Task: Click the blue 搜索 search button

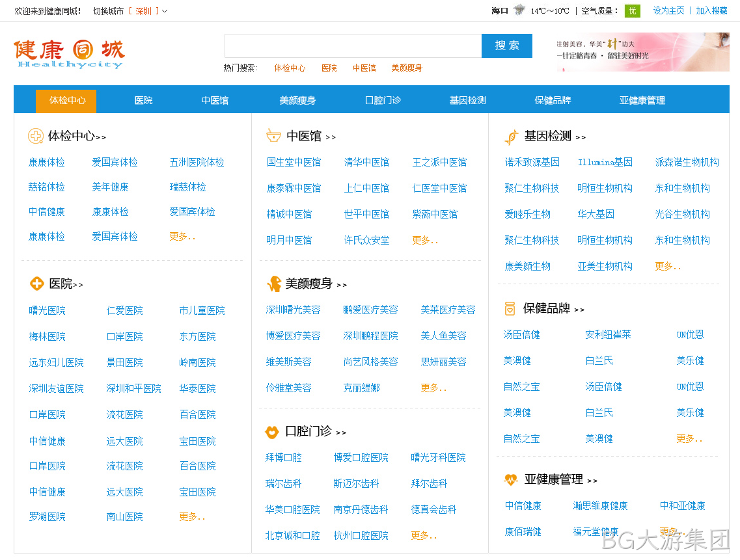Action: [x=507, y=46]
